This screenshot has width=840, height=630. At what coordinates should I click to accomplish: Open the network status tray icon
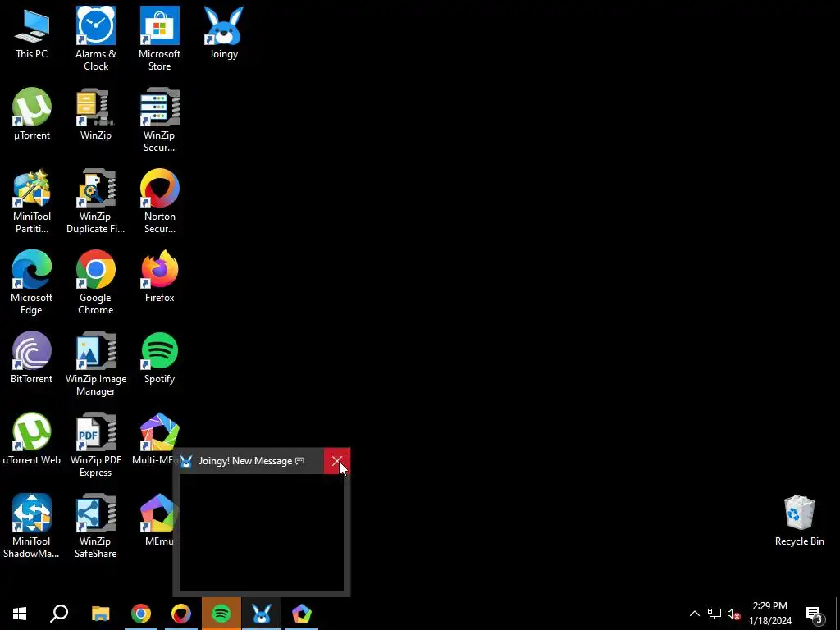click(x=714, y=614)
